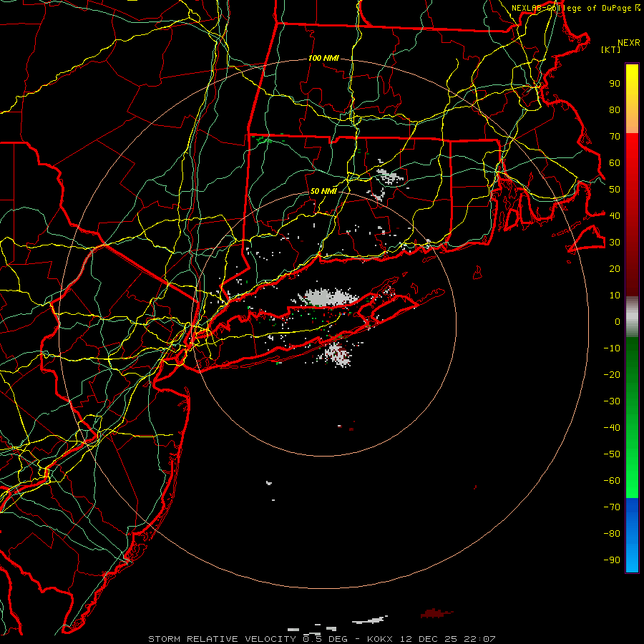Click the 100 NMI range ring label
Image resolution: width=644 pixels, height=644 pixels.
(x=323, y=59)
